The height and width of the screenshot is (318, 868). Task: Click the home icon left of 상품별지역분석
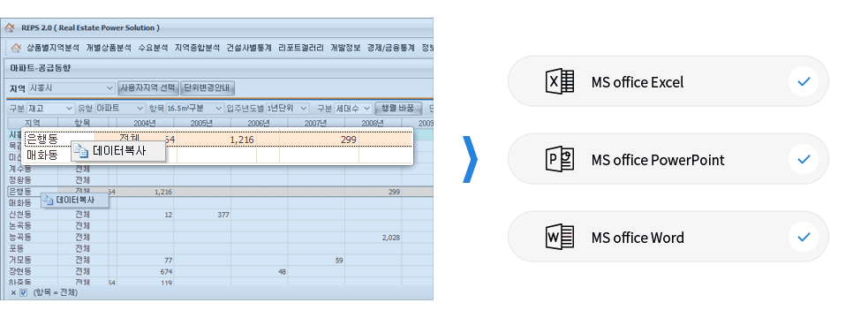(x=16, y=49)
